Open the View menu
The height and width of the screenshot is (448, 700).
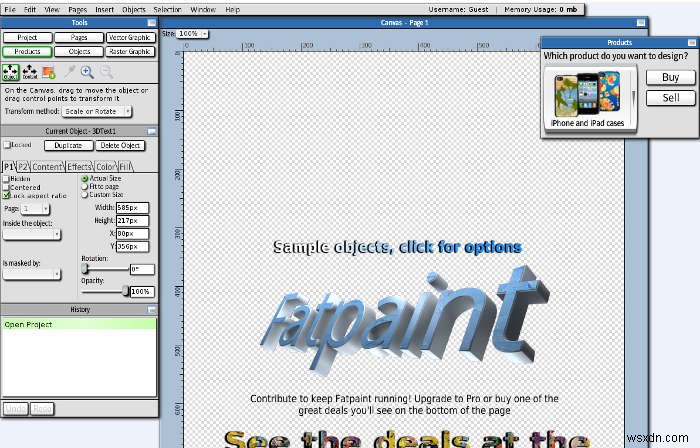tap(52, 9)
